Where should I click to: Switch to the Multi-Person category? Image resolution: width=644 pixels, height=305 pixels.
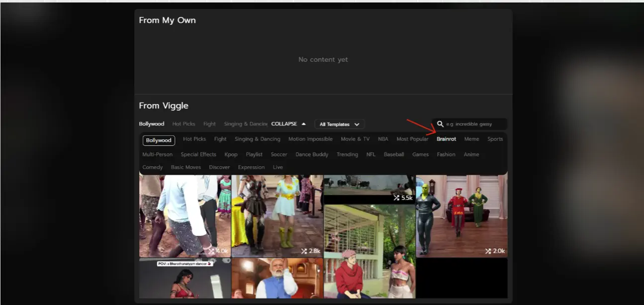coord(158,154)
